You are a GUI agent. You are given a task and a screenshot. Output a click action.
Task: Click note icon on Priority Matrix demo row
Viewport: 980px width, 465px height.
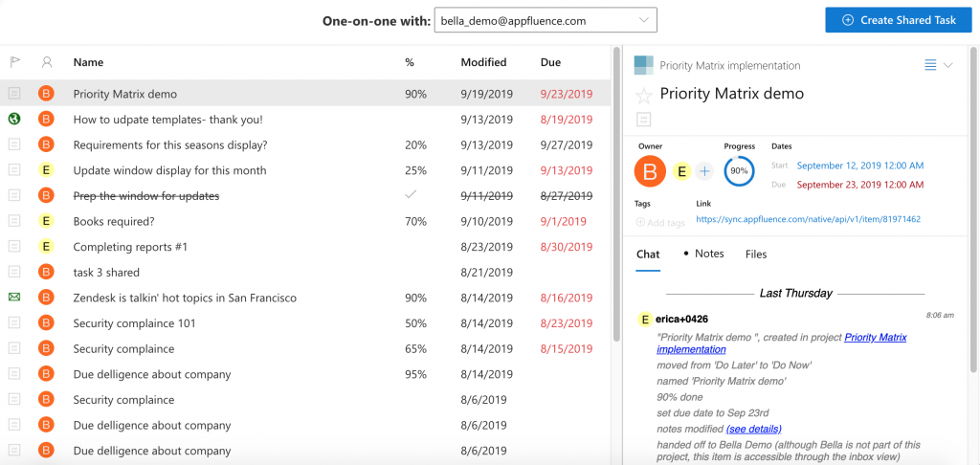[14, 94]
